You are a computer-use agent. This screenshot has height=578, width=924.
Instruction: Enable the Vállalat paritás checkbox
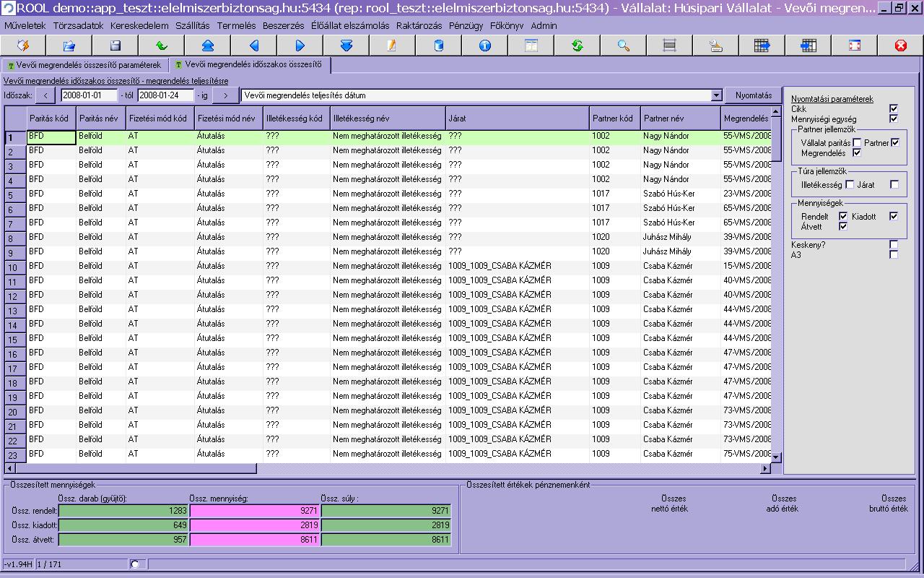[857, 143]
